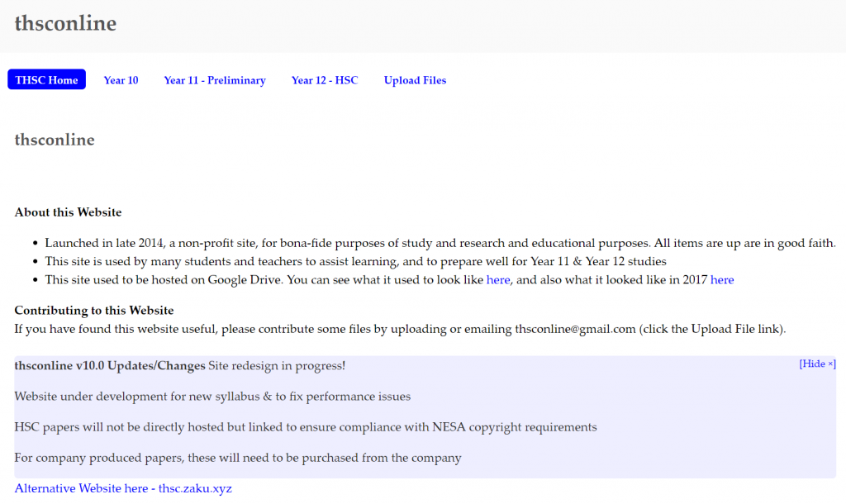
Task: Open the 'here' link for old Google Drive version
Action: (498, 280)
